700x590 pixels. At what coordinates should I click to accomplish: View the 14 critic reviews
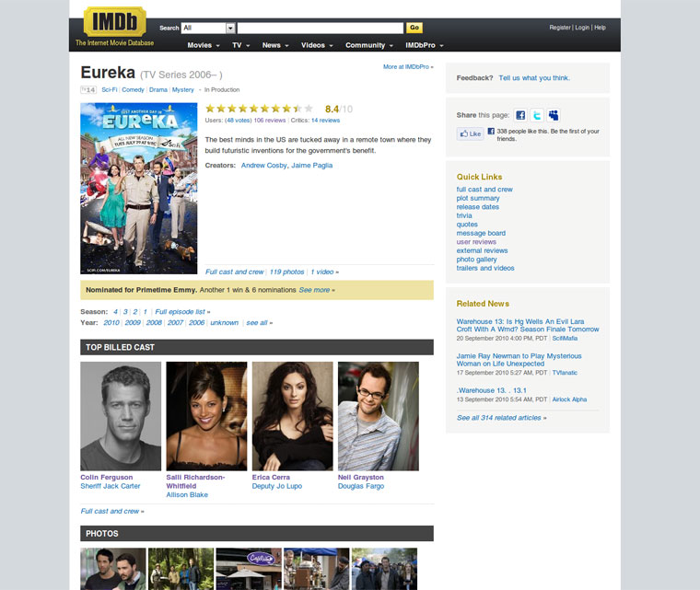325,120
